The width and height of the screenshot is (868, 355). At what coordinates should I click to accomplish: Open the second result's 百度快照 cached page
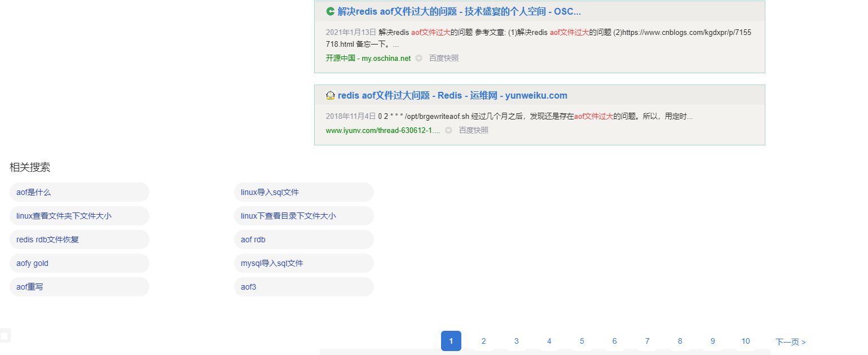pos(474,130)
